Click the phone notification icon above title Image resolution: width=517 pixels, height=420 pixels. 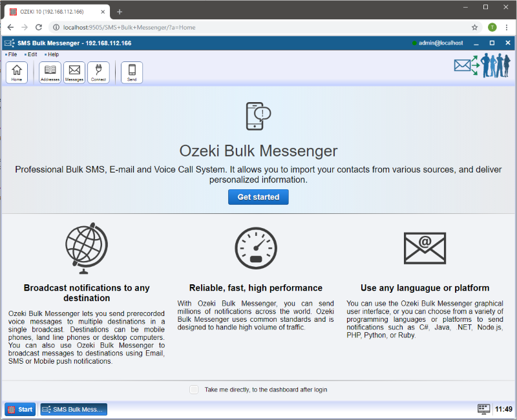click(x=258, y=116)
